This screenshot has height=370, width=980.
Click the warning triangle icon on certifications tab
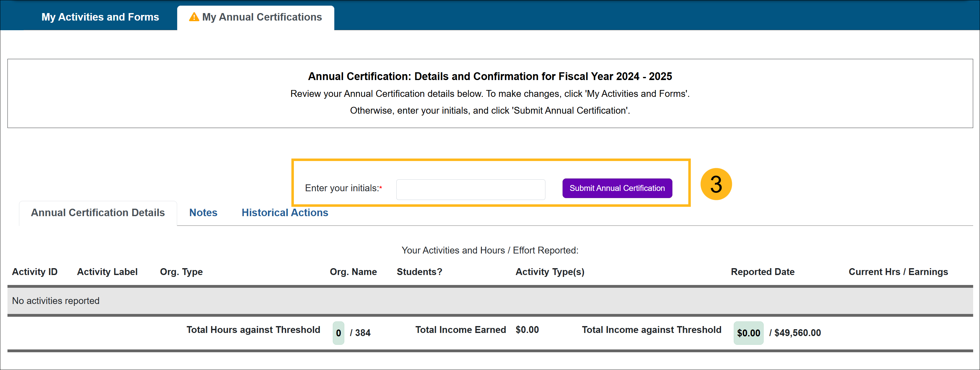pos(194,17)
